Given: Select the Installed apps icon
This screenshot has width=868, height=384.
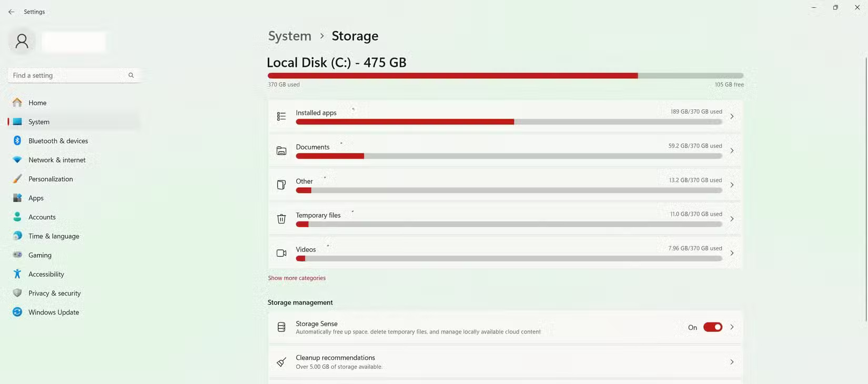Looking at the screenshot, I should point(281,116).
